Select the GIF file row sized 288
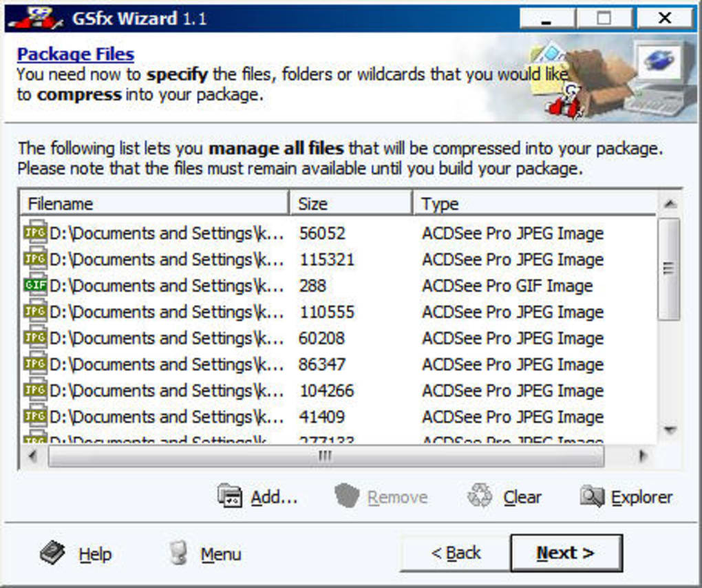The height and width of the screenshot is (588, 702). (x=339, y=285)
